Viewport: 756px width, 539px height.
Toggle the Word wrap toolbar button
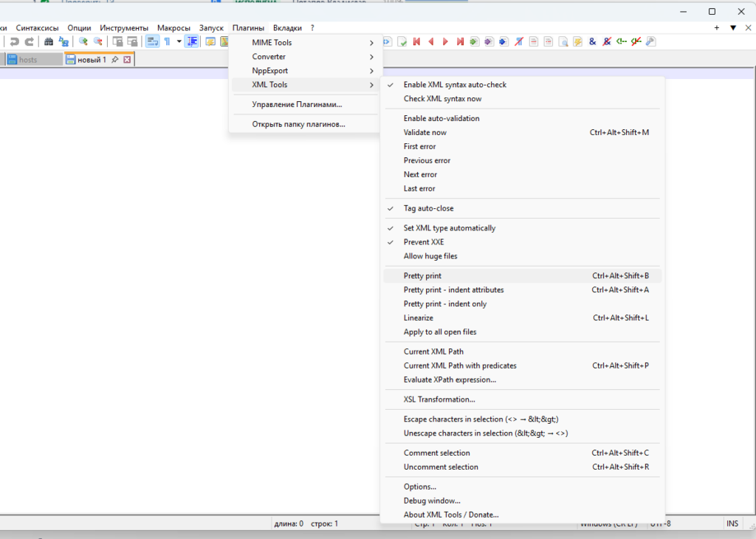153,41
